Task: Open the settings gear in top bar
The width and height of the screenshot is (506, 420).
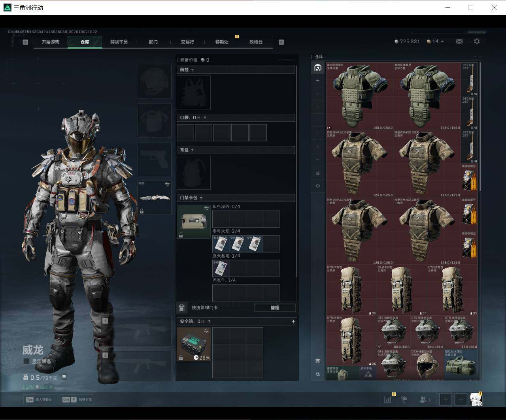Action: tap(477, 41)
